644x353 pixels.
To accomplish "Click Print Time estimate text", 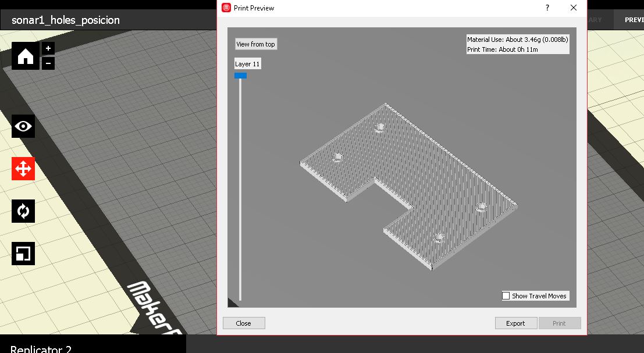I will coord(502,49).
